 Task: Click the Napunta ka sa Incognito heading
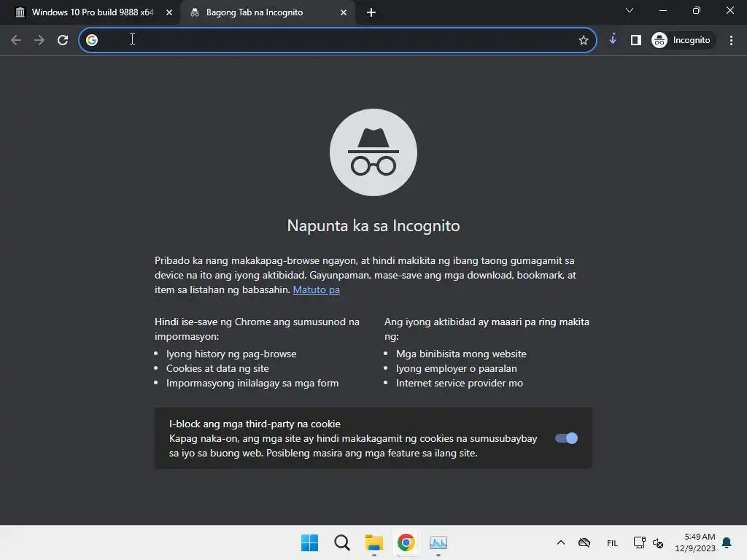point(373,225)
